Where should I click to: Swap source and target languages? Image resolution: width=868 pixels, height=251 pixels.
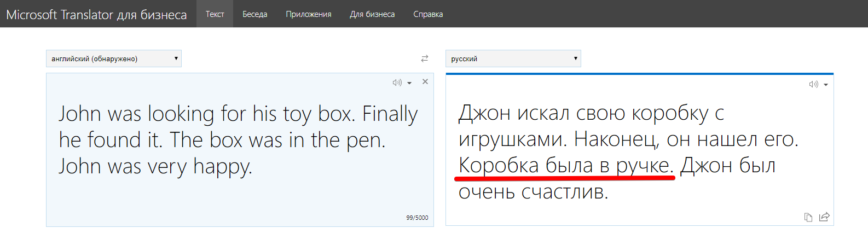pos(425,59)
